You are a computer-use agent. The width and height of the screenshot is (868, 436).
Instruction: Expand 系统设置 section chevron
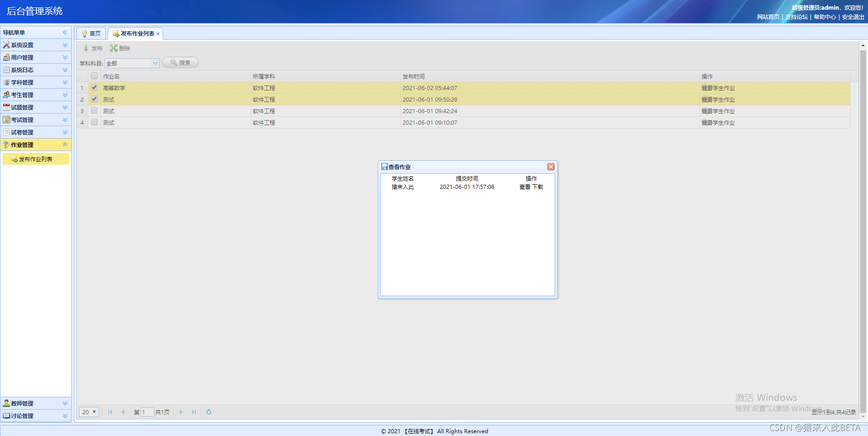tap(65, 45)
